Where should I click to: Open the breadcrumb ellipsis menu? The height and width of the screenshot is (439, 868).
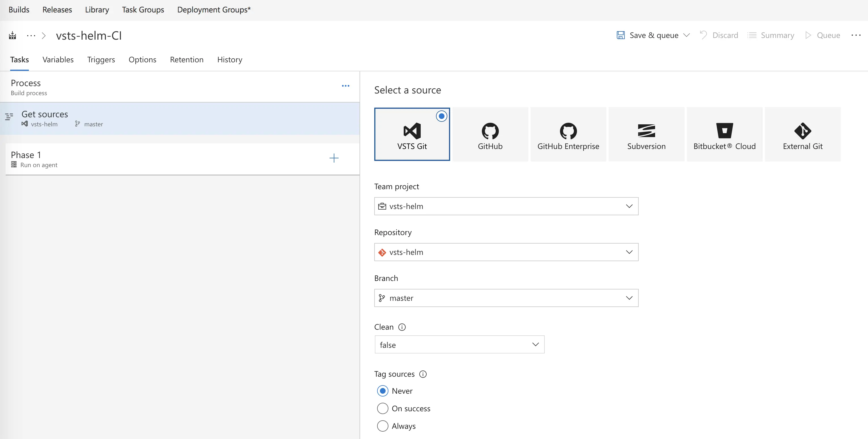coord(31,35)
